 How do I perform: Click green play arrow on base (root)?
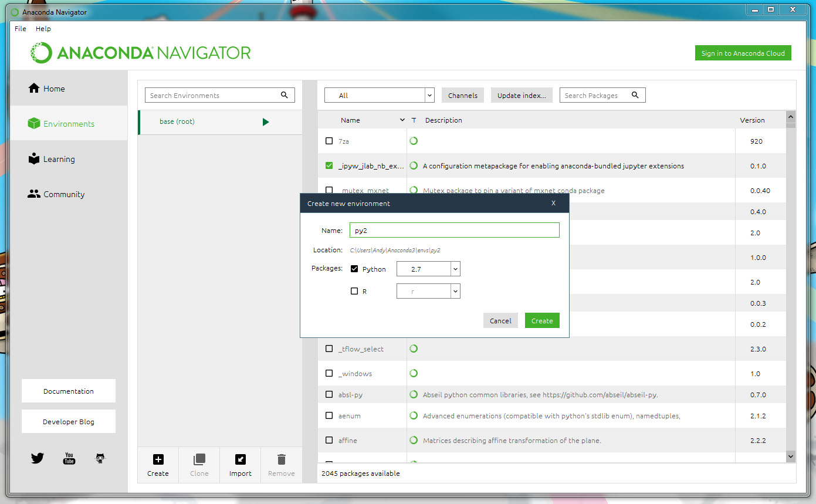266,122
